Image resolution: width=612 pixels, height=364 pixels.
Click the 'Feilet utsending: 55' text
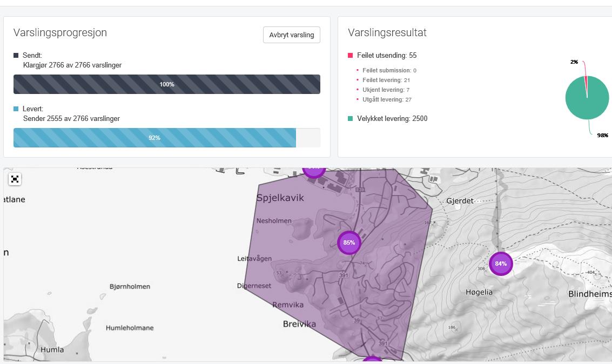click(x=387, y=56)
